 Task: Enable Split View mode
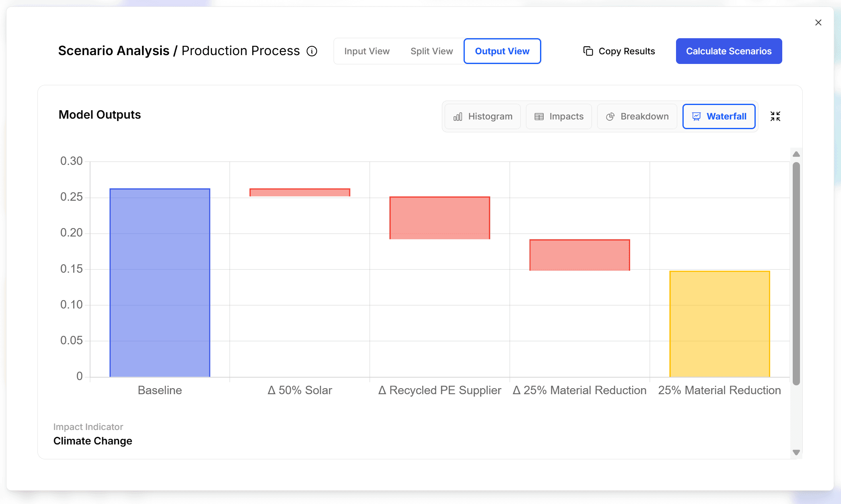[x=431, y=51]
